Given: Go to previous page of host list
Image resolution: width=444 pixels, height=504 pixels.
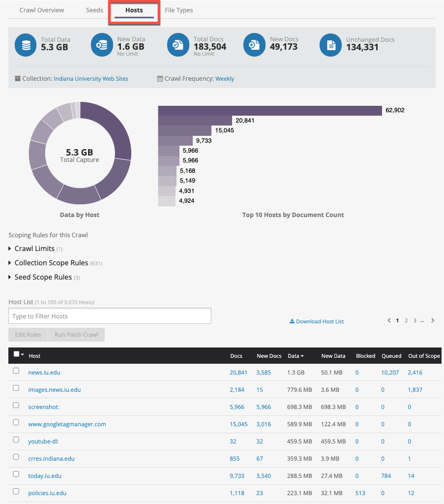Looking at the screenshot, I should (x=389, y=320).
